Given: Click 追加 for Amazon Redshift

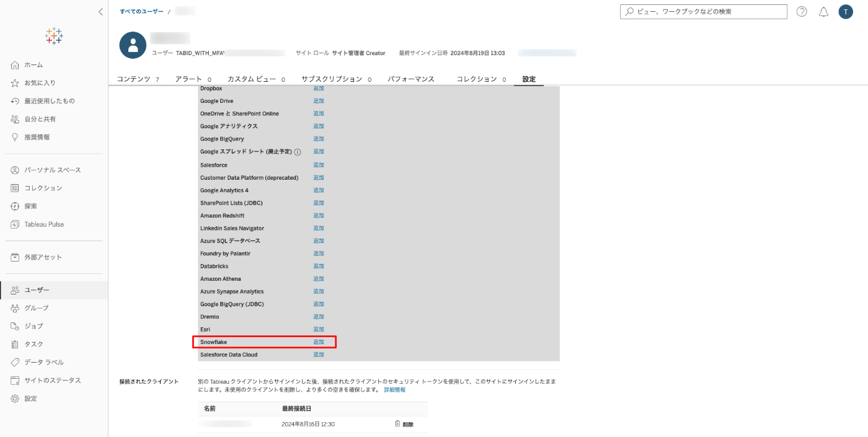Looking at the screenshot, I should 319,216.
